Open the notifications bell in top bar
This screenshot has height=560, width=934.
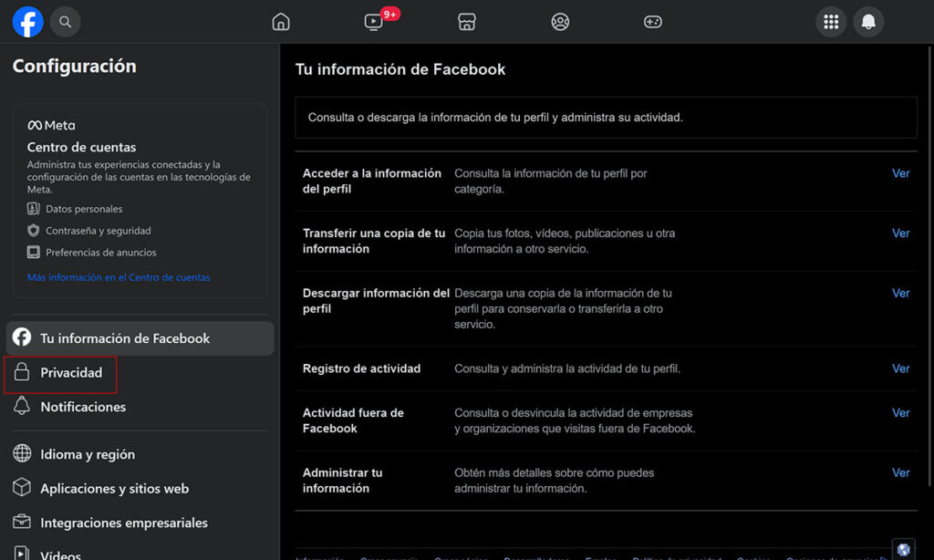(868, 22)
